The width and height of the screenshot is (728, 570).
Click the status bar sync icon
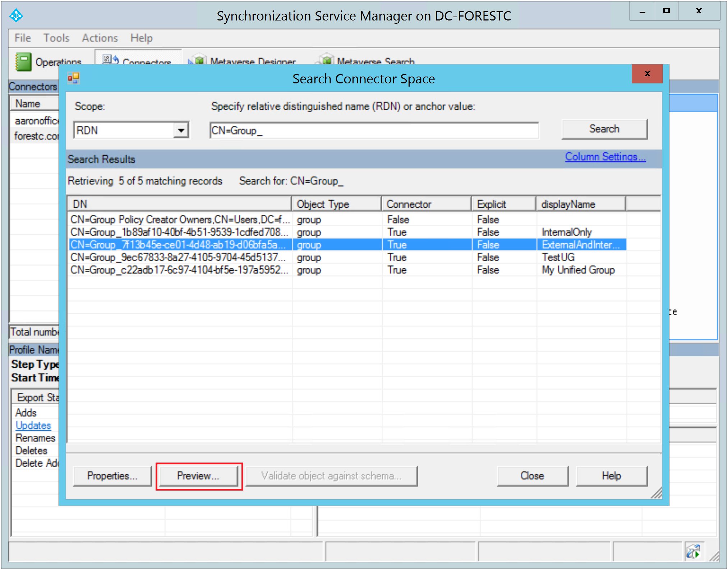click(x=692, y=551)
